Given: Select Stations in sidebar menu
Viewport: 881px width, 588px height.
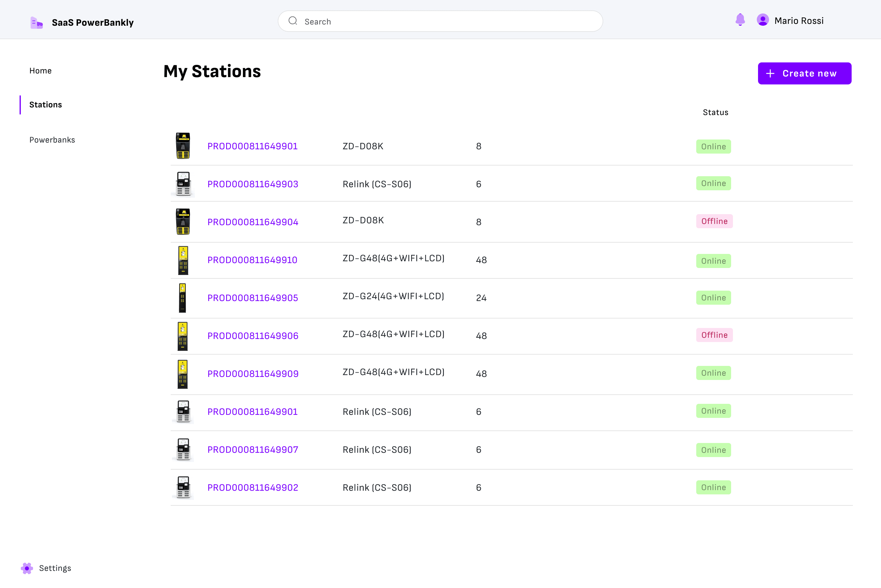Looking at the screenshot, I should tap(45, 105).
